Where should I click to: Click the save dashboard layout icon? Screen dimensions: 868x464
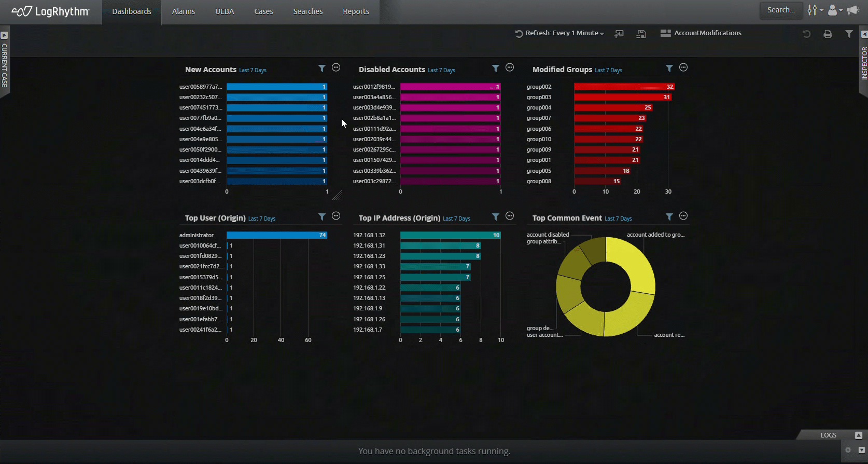641,34
